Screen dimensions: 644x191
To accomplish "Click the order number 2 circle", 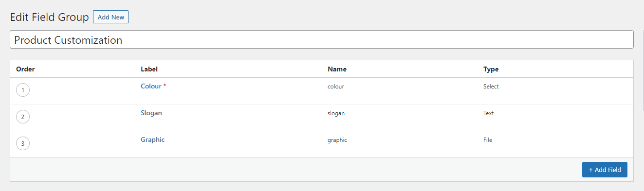I will pos(23,117).
